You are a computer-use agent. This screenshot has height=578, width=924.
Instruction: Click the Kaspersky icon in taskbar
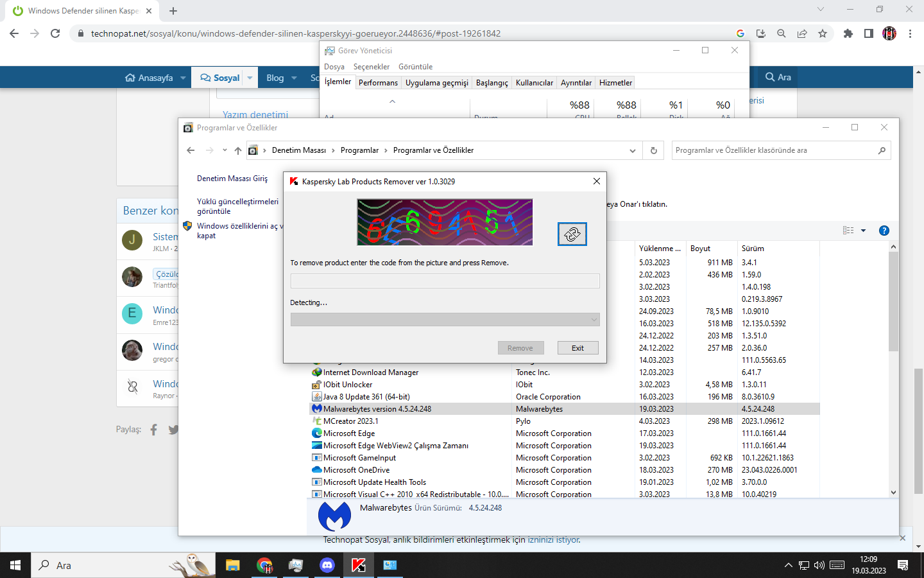click(x=358, y=565)
